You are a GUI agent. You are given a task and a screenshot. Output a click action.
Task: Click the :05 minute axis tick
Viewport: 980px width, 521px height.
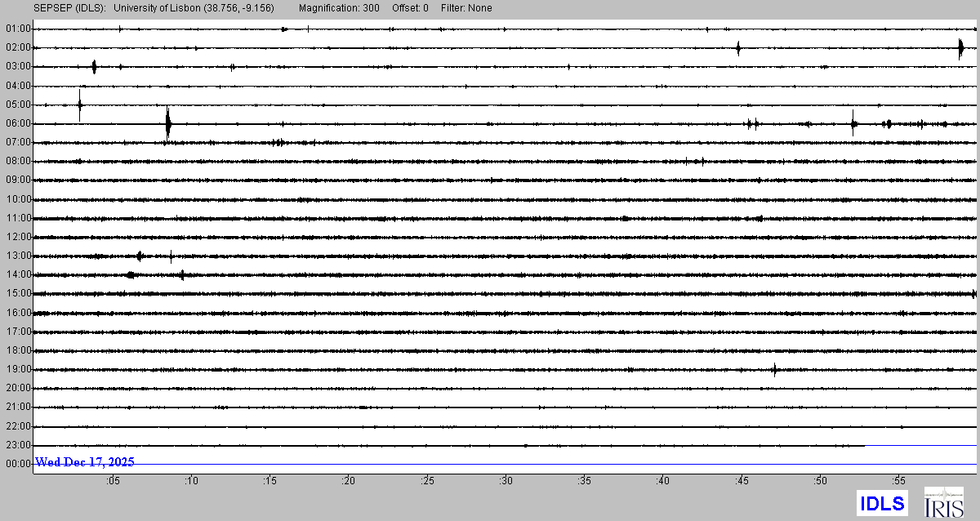tap(112, 481)
